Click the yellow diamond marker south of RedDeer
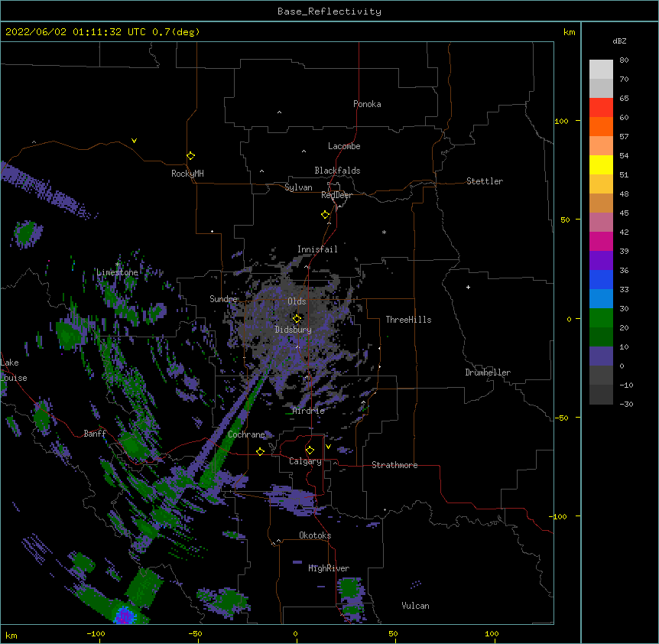The width and height of the screenshot is (659, 644). point(325,215)
